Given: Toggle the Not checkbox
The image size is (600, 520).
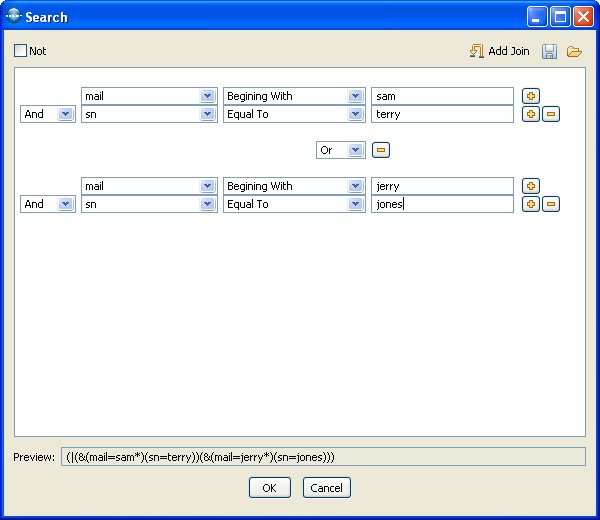Looking at the screenshot, I should 21,51.
